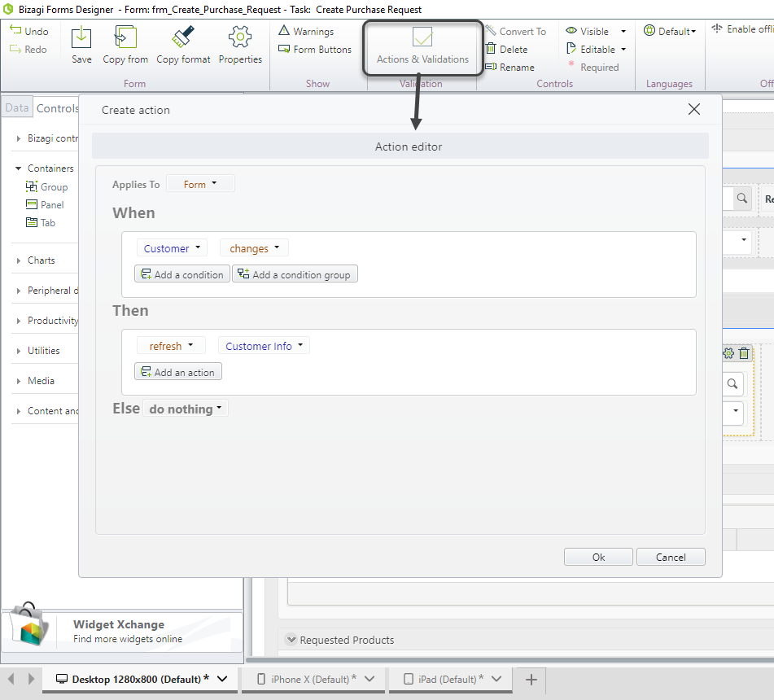Expand the Charts category
Screen dimensions: 774x700
coord(18,260)
